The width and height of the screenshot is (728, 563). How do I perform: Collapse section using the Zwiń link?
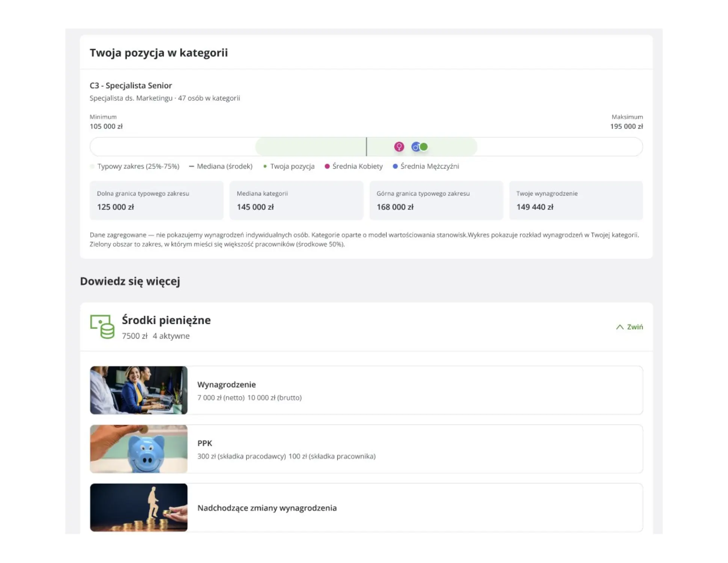coord(635,327)
